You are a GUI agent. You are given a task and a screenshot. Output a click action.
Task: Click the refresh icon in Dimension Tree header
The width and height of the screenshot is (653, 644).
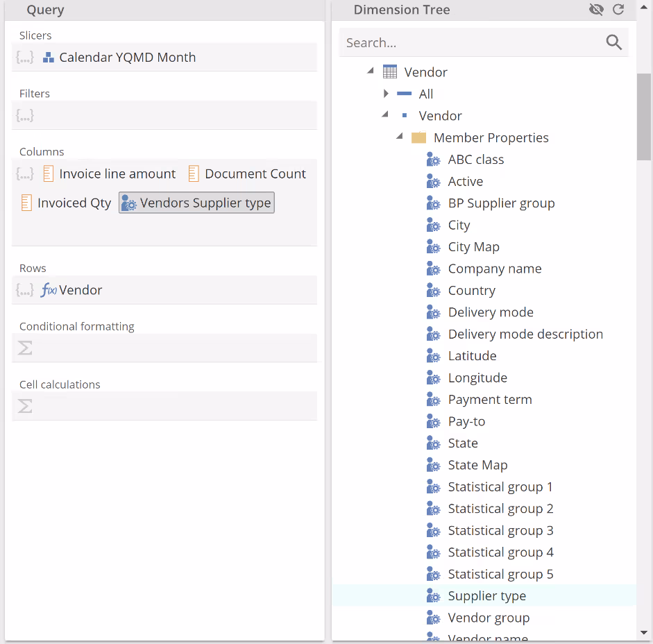point(618,10)
